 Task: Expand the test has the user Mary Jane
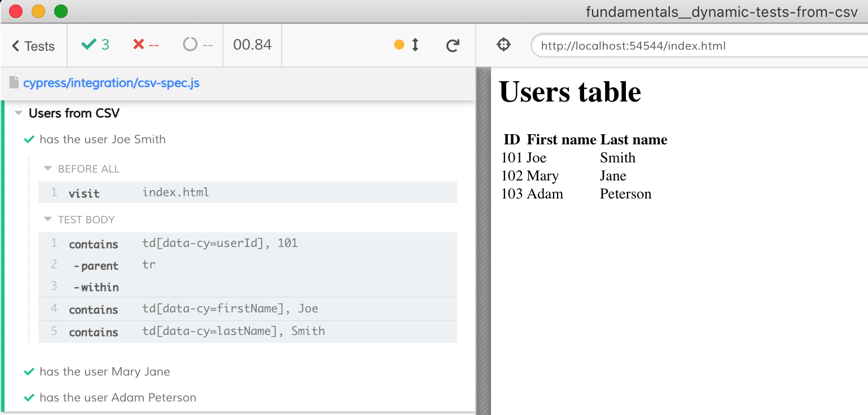[x=104, y=372]
